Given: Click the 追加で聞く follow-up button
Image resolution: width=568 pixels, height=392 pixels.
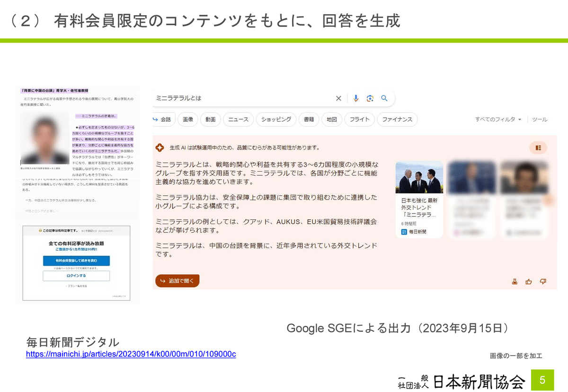Looking at the screenshot, I should [177, 281].
